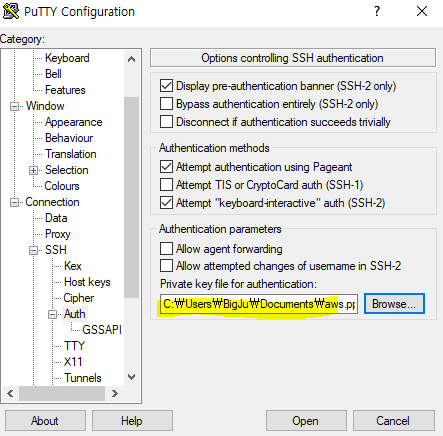Click the horizontal scrollbar thumb in category tree
The image size is (443, 436).
click(62, 393)
